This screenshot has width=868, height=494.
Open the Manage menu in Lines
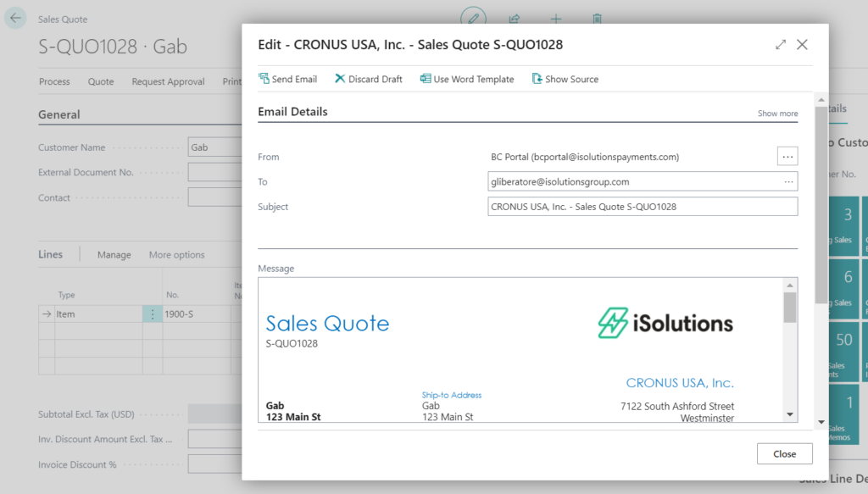click(114, 254)
